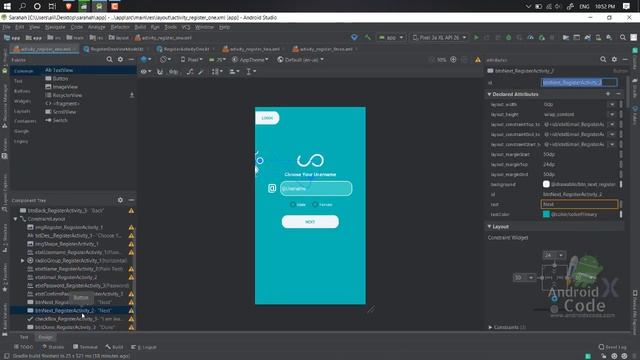Remove declared attribute with the minus icon
The height and width of the screenshot is (360, 640).
[x=618, y=94]
